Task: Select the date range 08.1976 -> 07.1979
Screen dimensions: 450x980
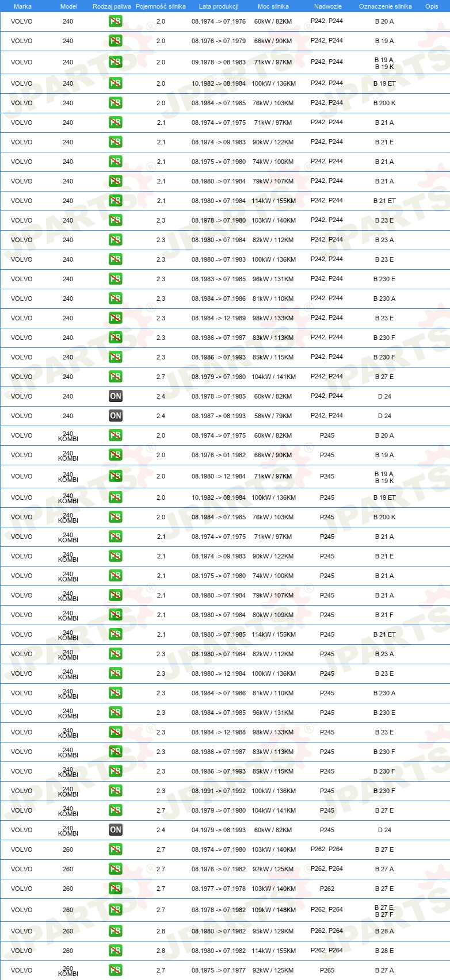Action: point(219,41)
